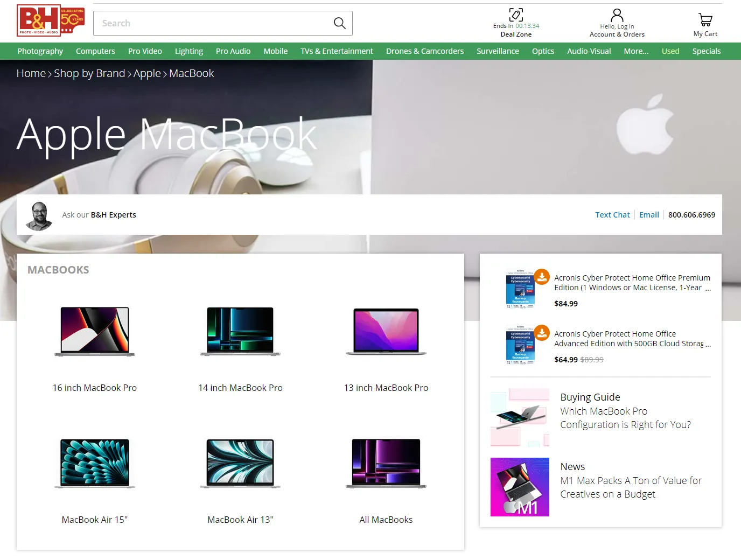Open the Drones & Camcorders menu
This screenshot has width=741, height=560.
coord(425,51)
